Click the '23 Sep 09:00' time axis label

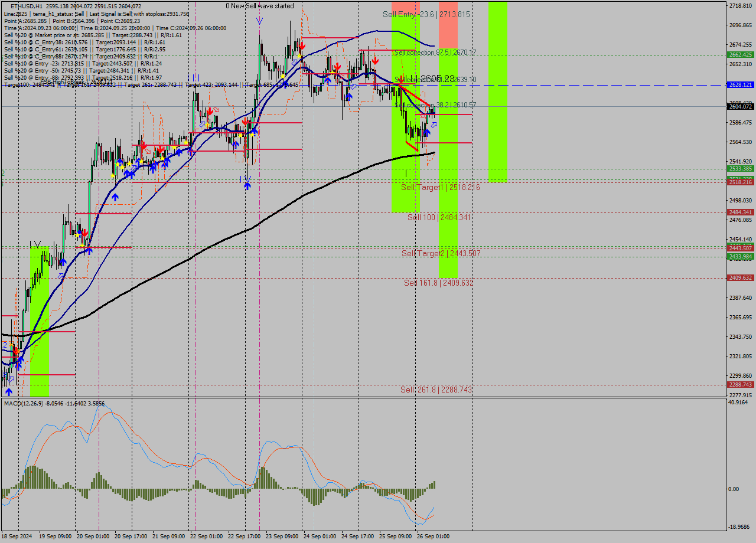[x=282, y=537]
